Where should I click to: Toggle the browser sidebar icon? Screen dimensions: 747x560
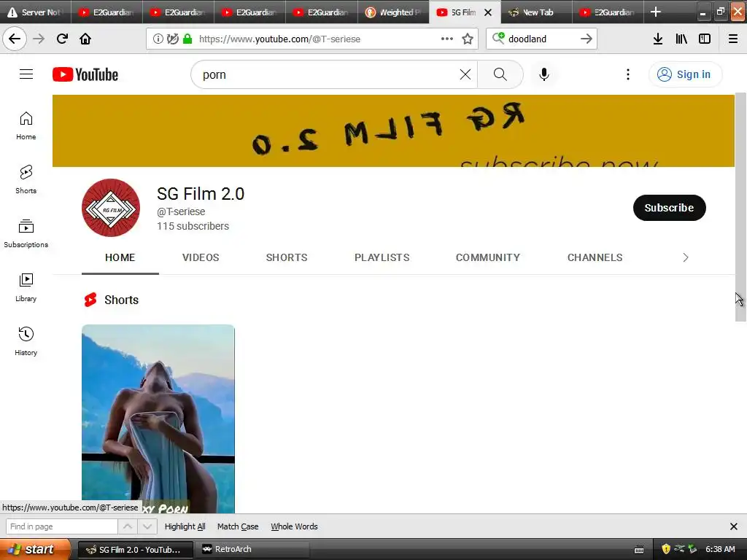(705, 39)
